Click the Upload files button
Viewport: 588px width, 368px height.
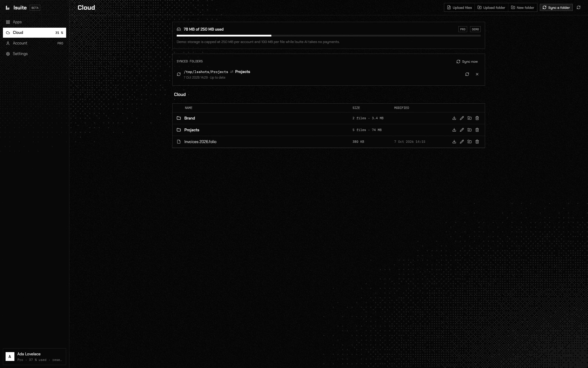[459, 8]
